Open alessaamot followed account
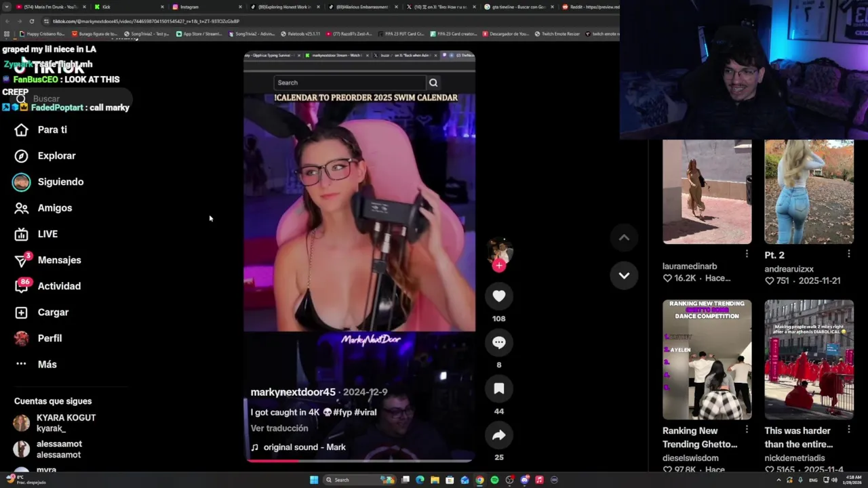Image resolution: width=868 pixels, height=488 pixels. tap(47, 449)
